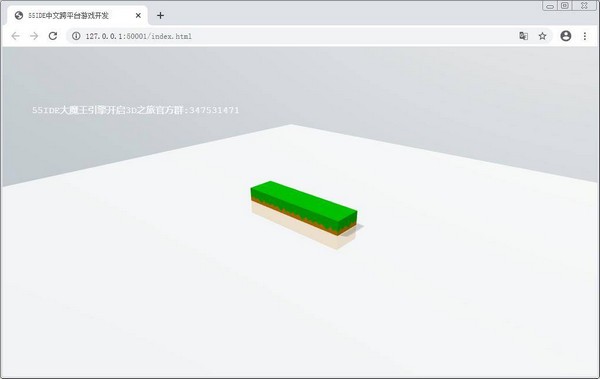Minimize the browser window

(550, 6)
